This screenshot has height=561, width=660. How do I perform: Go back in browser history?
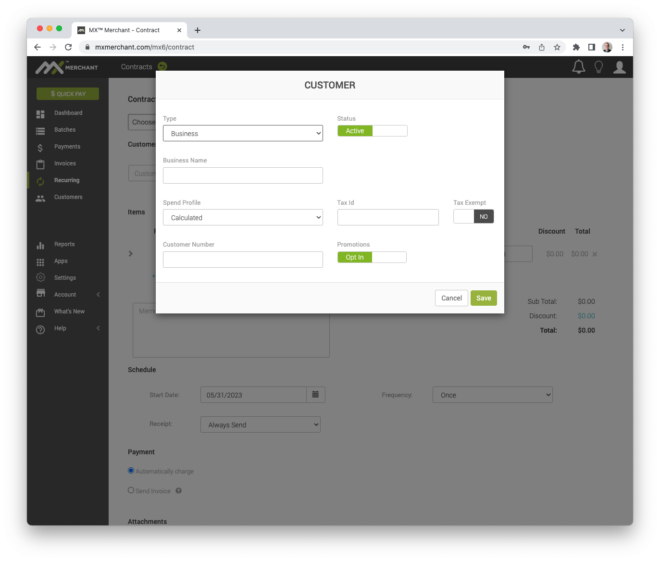click(x=37, y=47)
